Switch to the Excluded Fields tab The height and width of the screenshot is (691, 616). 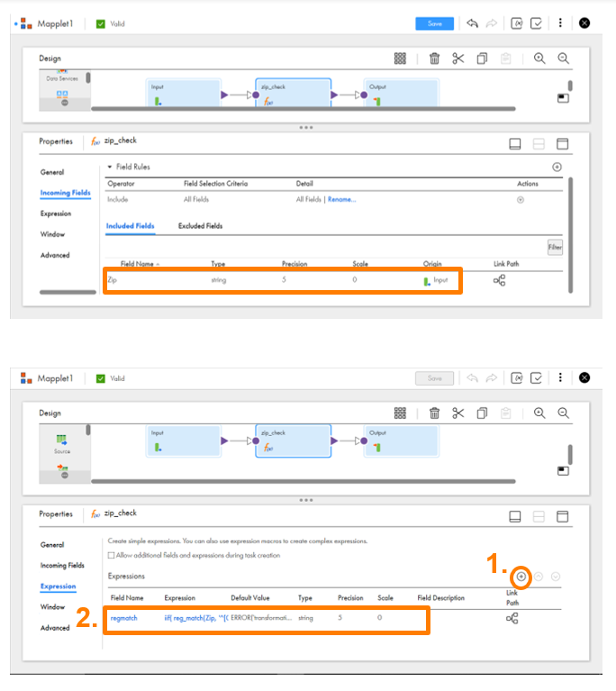[201, 225]
